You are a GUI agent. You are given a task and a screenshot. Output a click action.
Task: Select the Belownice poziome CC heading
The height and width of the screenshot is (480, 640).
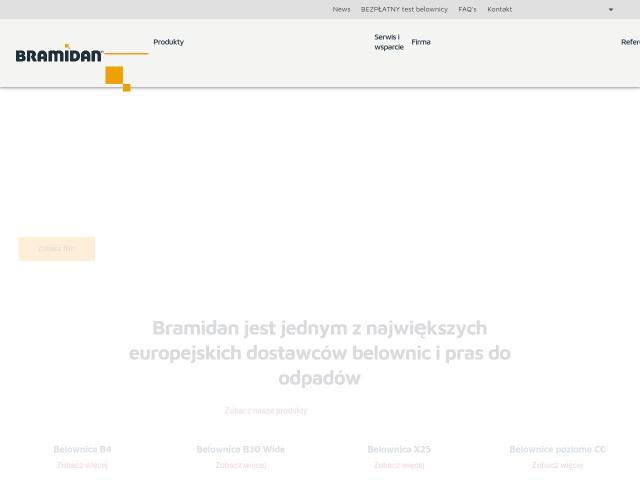pyautogui.click(x=558, y=449)
